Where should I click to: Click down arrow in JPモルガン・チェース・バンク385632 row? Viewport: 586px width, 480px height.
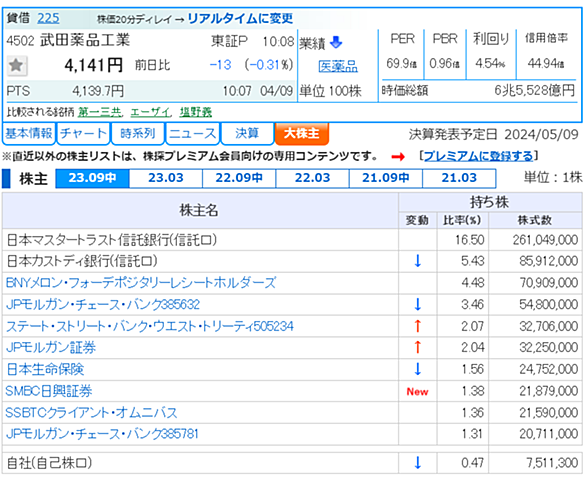coord(417,304)
